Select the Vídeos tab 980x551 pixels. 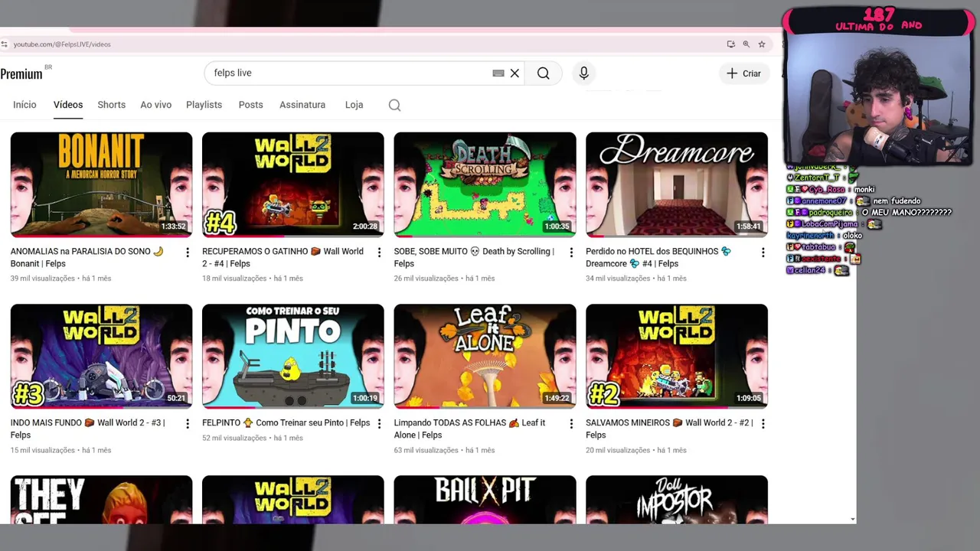(68, 105)
